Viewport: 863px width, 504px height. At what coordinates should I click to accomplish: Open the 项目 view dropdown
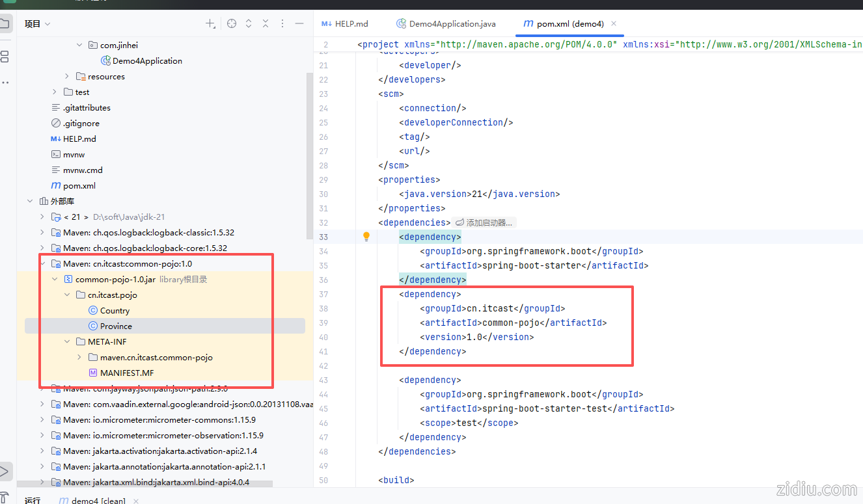[38, 24]
